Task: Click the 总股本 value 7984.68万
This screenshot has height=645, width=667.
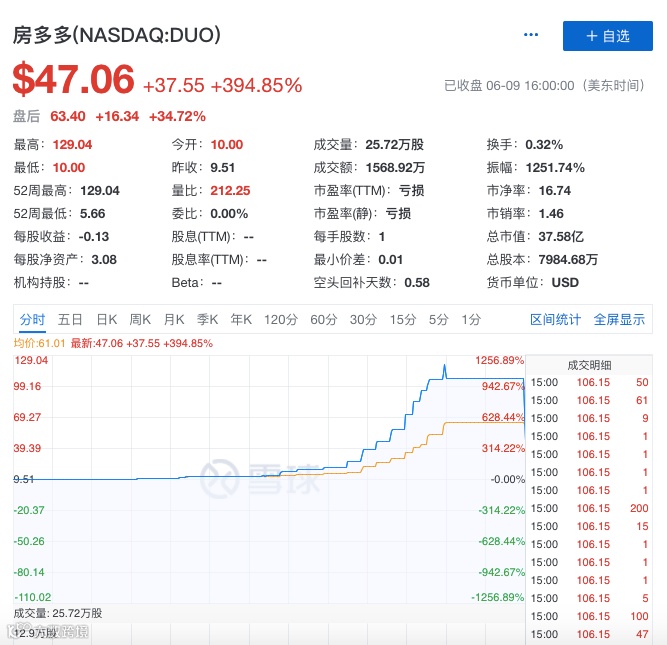Action: tap(568, 260)
